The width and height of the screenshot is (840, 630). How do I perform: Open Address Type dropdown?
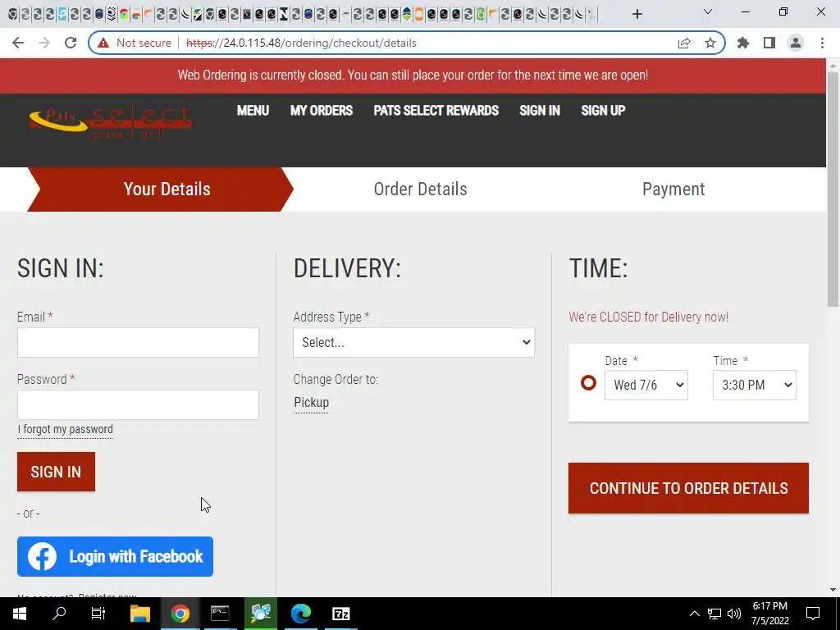pos(413,342)
